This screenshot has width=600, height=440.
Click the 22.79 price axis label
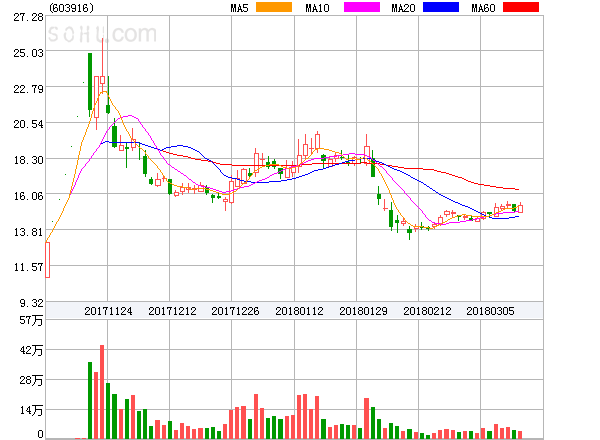[x=28, y=89]
